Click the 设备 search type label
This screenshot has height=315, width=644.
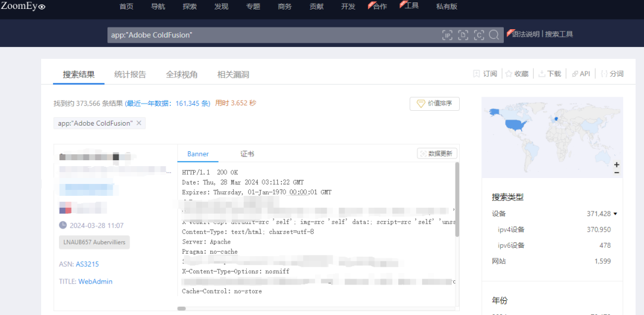(499, 214)
